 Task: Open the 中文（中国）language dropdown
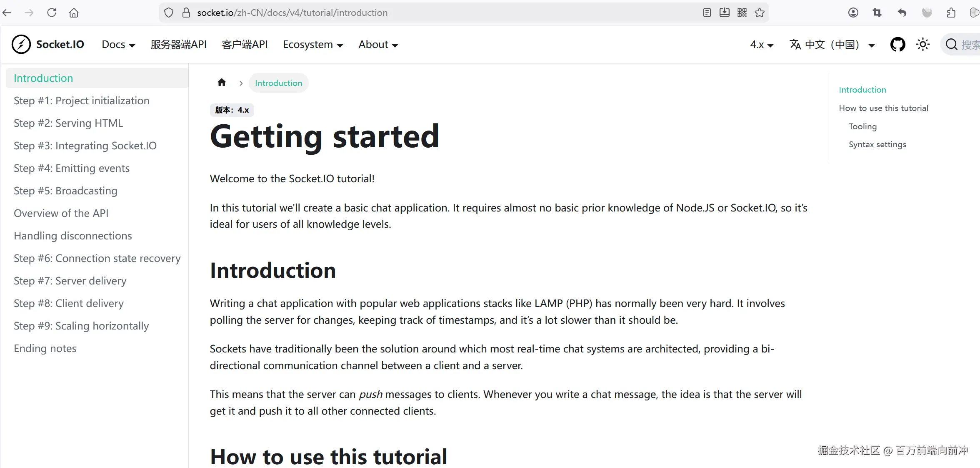[832, 45]
